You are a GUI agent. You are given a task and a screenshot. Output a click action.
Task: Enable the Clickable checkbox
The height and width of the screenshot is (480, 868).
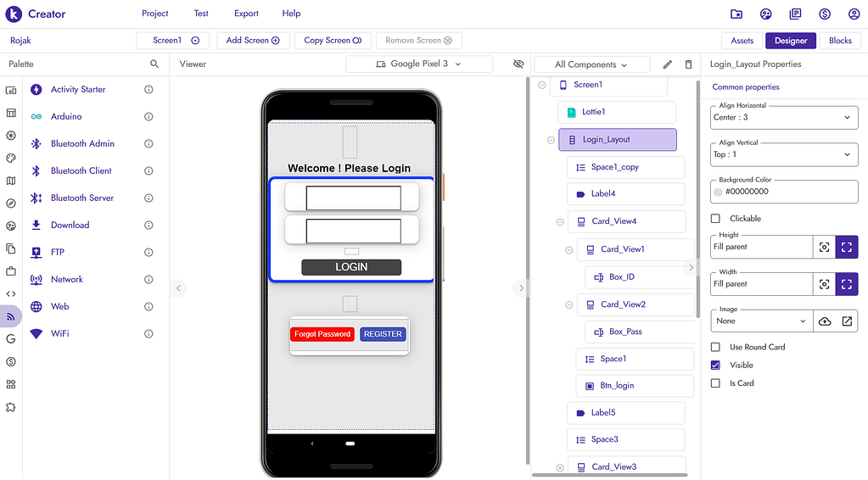point(715,219)
